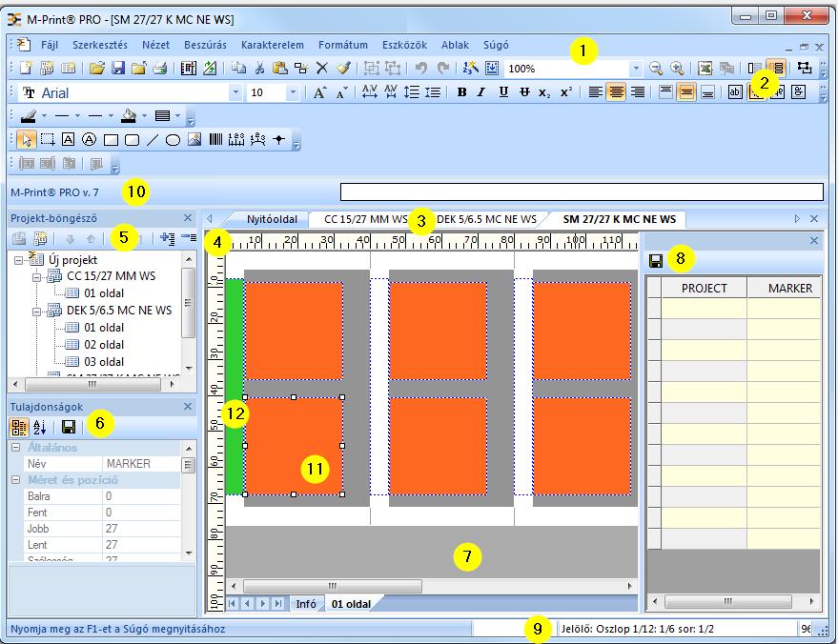Toggle subscript formatting
The width and height of the screenshot is (838, 644).
coord(544,92)
